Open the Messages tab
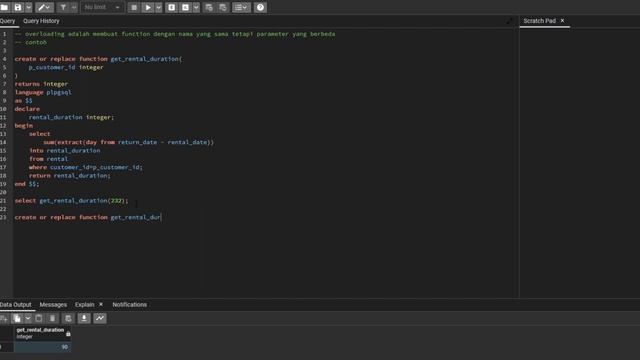The height and width of the screenshot is (360, 640). (53, 304)
